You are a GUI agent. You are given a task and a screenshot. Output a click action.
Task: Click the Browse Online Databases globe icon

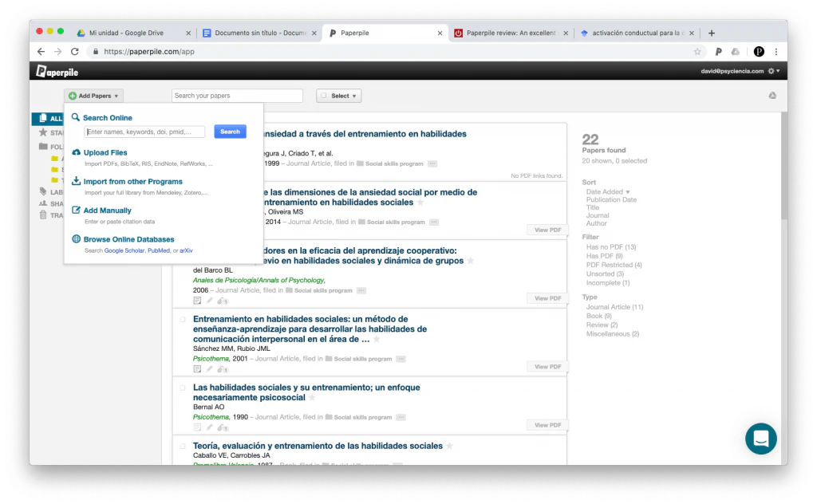pyautogui.click(x=76, y=239)
